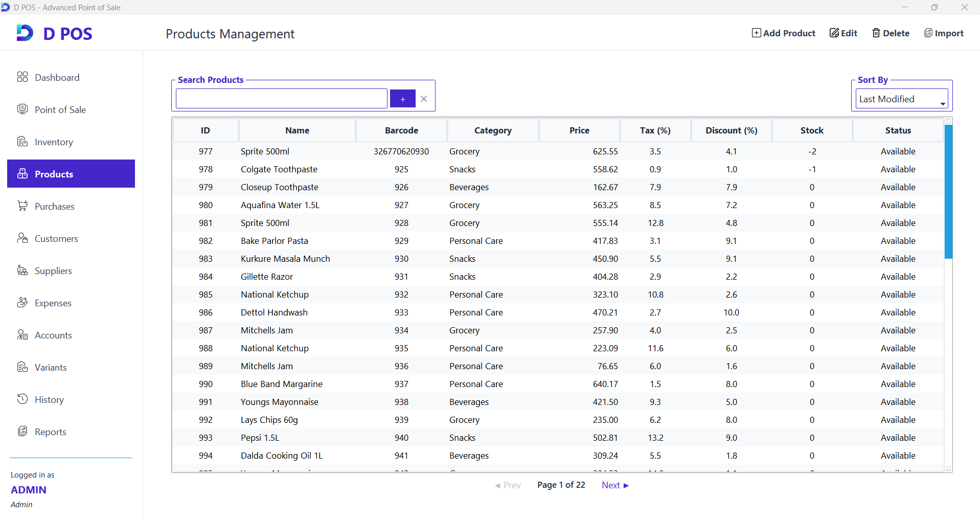
Task: View the History page
Action: (x=71, y=399)
